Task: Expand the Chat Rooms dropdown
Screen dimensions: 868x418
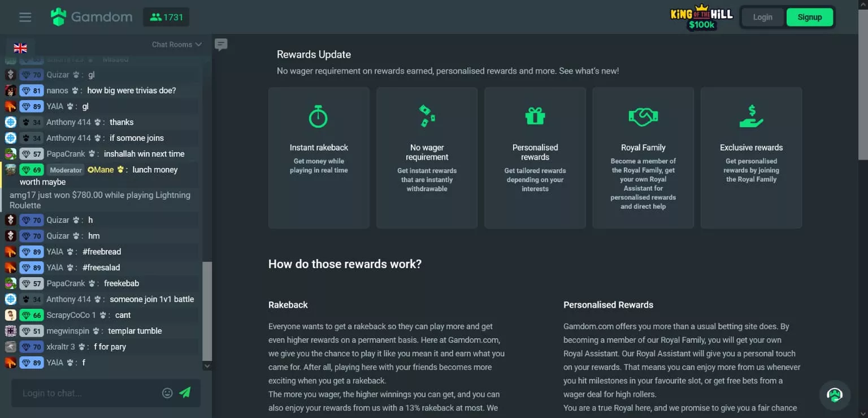Action: [176, 44]
